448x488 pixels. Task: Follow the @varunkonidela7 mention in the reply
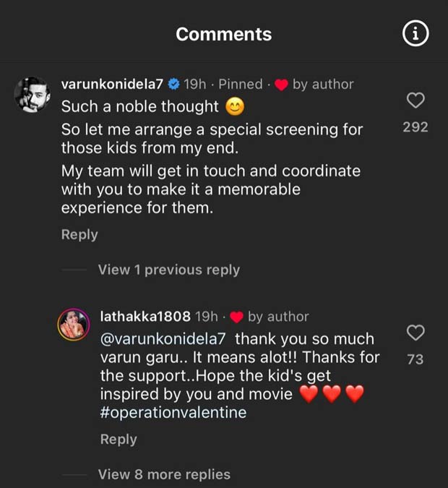[164, 338]
